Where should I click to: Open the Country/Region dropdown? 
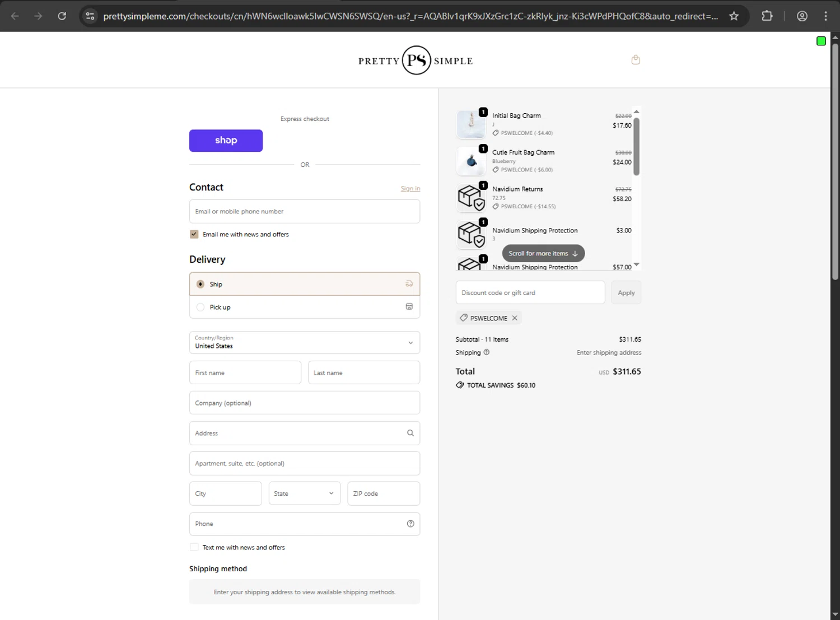click(x=305, y=342)
